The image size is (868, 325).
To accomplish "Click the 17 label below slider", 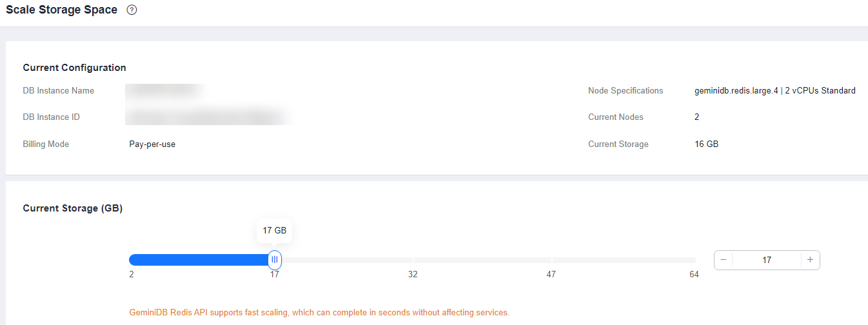I will click(x=275, y=274).
